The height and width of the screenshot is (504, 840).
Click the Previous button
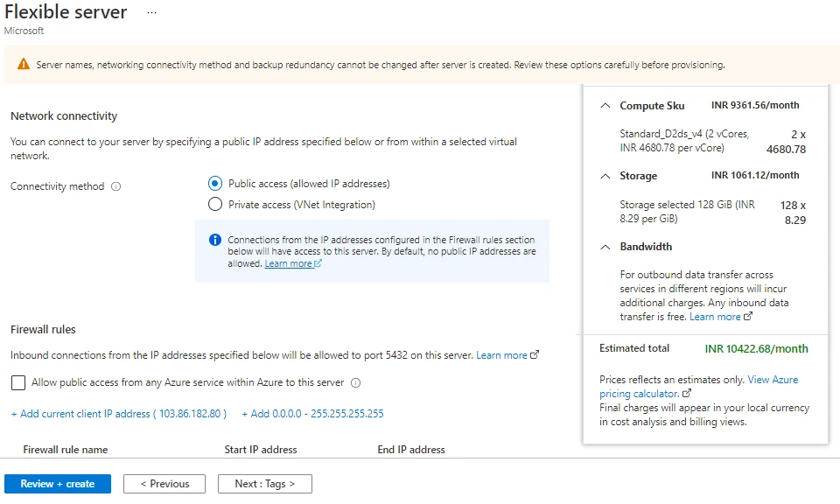(x=164, y=483)
